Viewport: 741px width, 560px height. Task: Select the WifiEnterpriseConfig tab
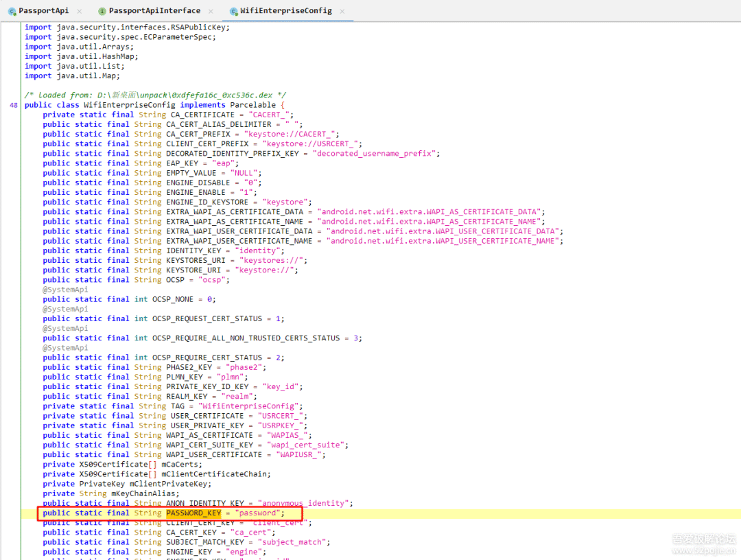tap(286, 10)
